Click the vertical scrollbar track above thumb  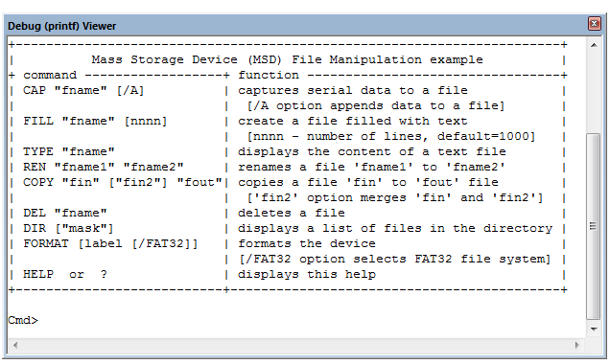click(x=594, y=93)
